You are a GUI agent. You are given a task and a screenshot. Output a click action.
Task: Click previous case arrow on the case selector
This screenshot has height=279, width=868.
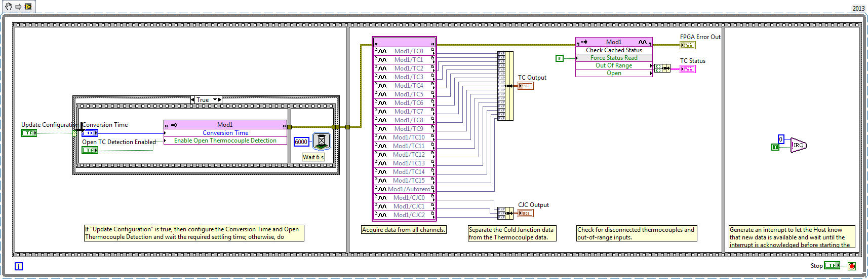(x=193, y=100)
